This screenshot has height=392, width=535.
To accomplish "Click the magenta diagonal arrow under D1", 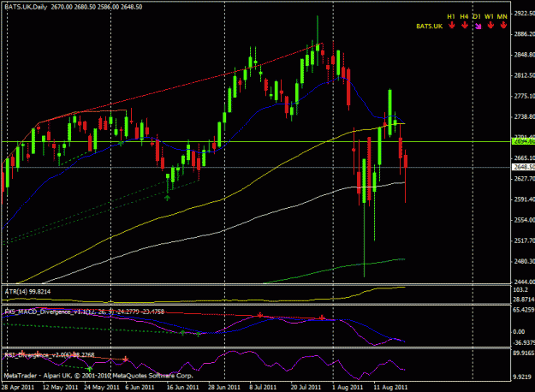I will 478,26.
